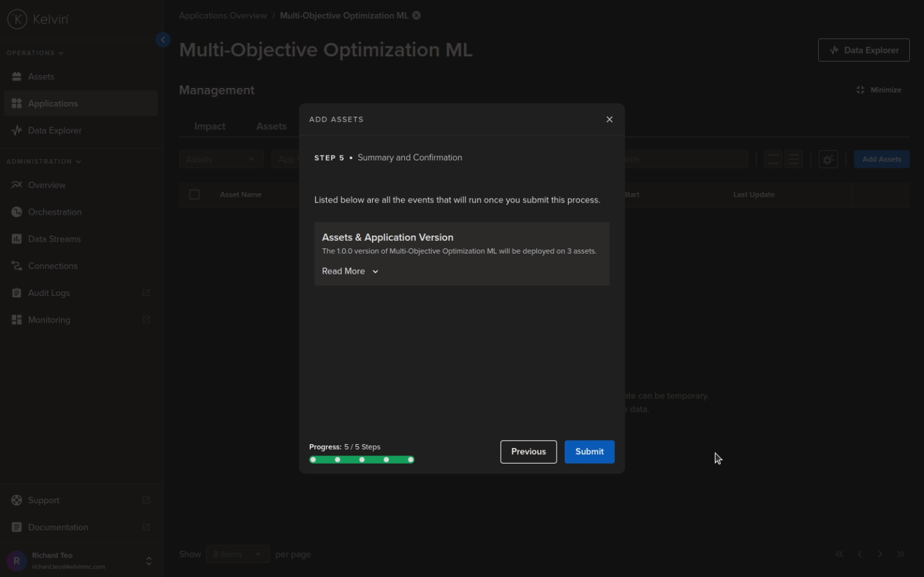The height and width of the screenshot is (577, 924).
Task: Open the Connections panel
Action: click(52, 266)
